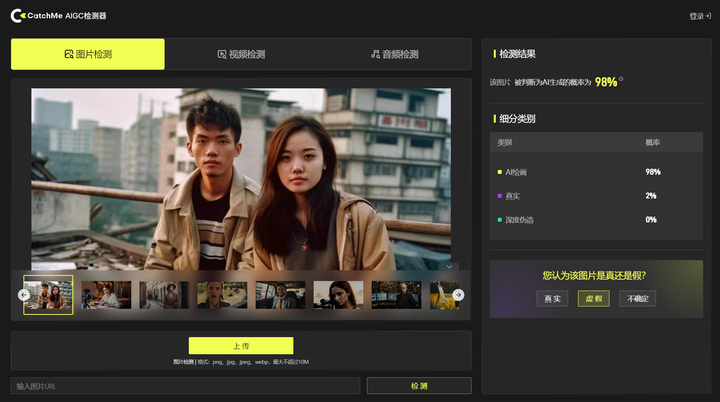Image resolution: width=720 pixels, height=402 pixels.
Task: Show previous thumbnails with left arrow
Action: click(24, 295)
